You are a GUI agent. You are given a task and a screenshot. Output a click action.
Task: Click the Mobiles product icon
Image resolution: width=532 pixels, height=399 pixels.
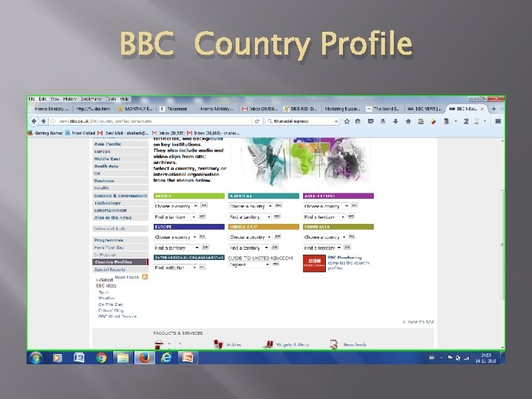pos(218,344)
